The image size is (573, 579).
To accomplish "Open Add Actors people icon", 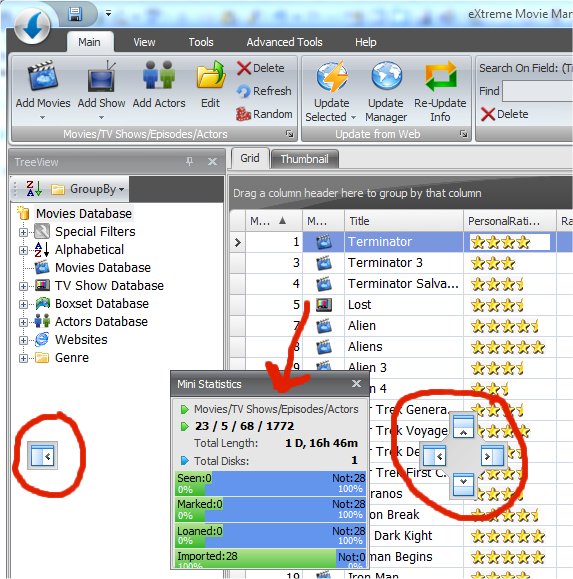I will (159, 75).
